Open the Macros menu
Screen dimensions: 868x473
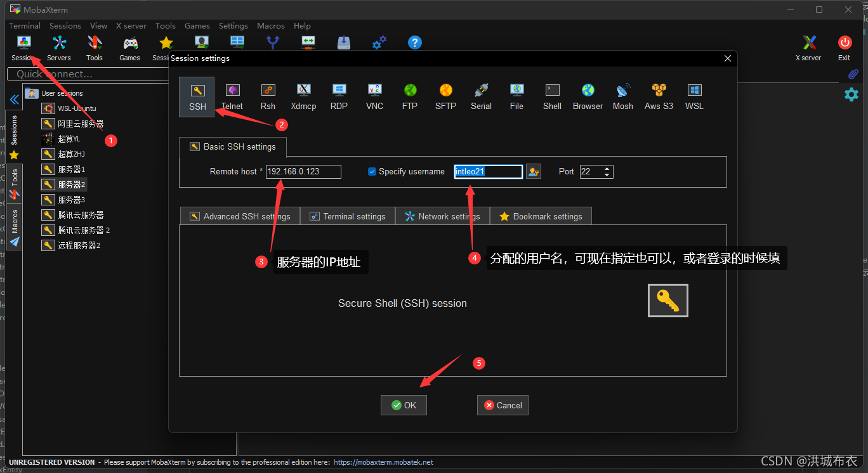click(x=271, y=26)
